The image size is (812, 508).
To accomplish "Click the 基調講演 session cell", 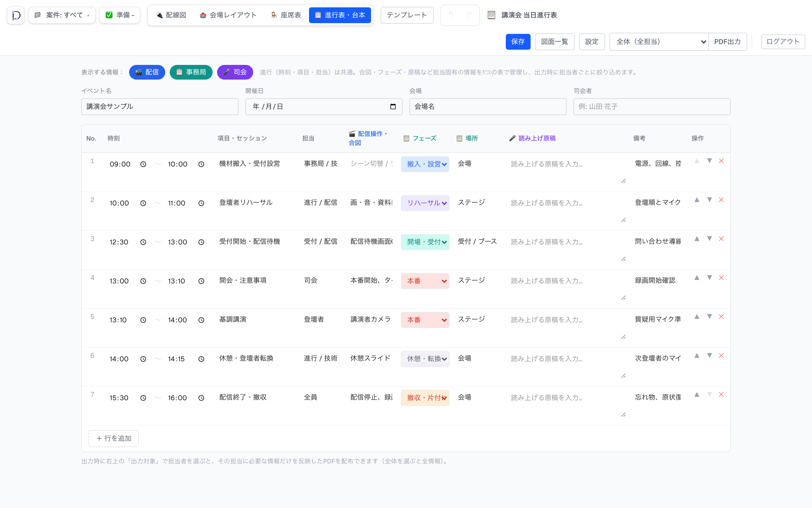I will tap(257, 319).
